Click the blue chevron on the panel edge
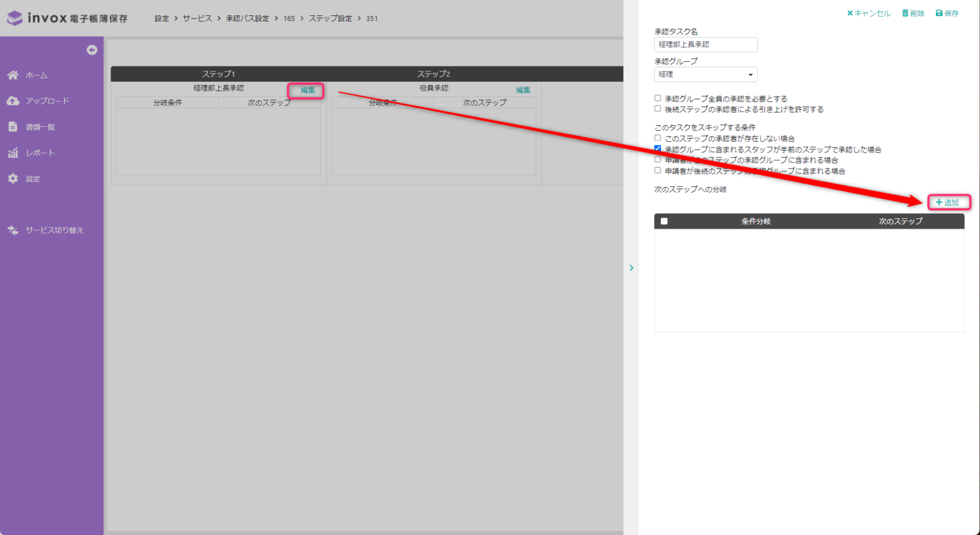Screen dimensions: 980x535 631,267
